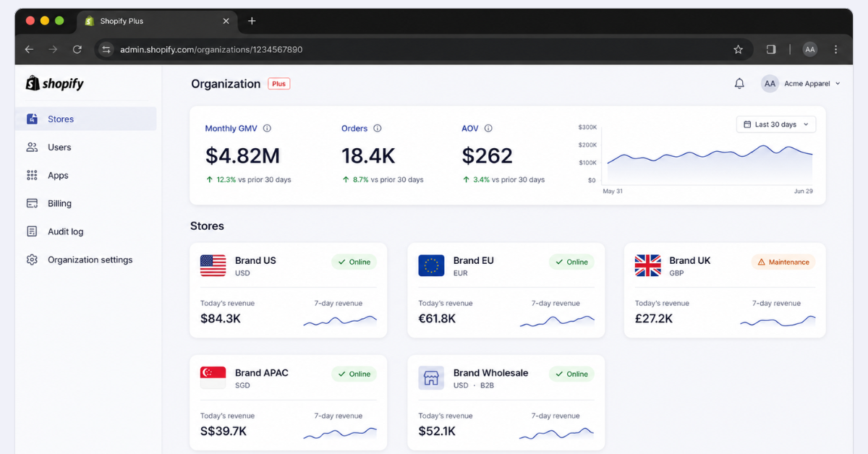Bookmark this page with the star icon
Viewport: 868px width, 454px height.
tap(738, 49)
